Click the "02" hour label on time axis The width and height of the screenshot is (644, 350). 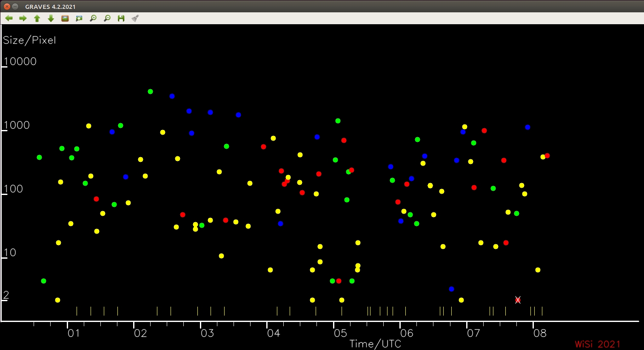click(x=140, y=333)
